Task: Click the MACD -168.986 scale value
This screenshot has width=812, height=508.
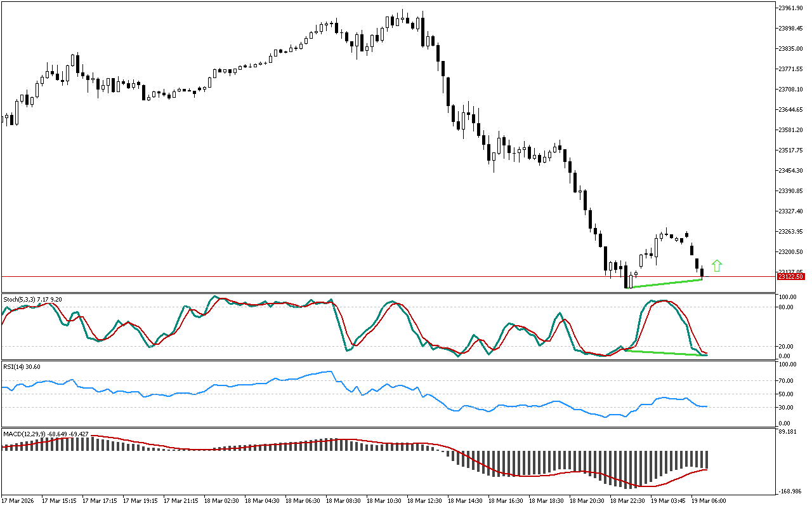Action: click(x=790, y=492)
